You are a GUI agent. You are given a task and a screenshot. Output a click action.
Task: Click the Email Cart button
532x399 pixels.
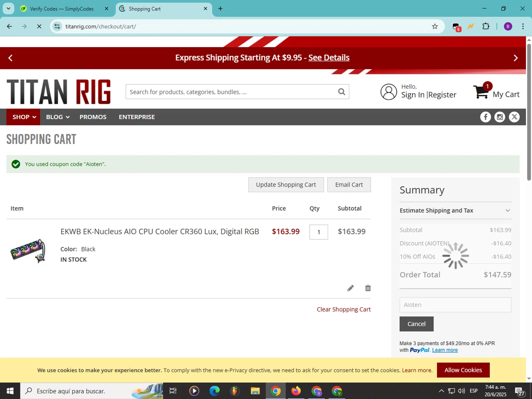(x=349, y=185)
